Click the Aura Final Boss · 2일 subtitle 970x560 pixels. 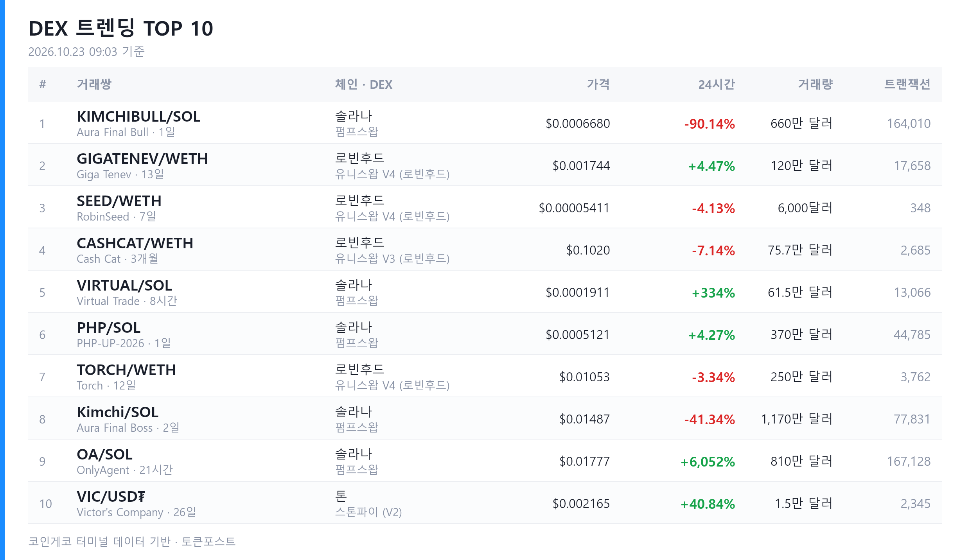pos(128,427)
